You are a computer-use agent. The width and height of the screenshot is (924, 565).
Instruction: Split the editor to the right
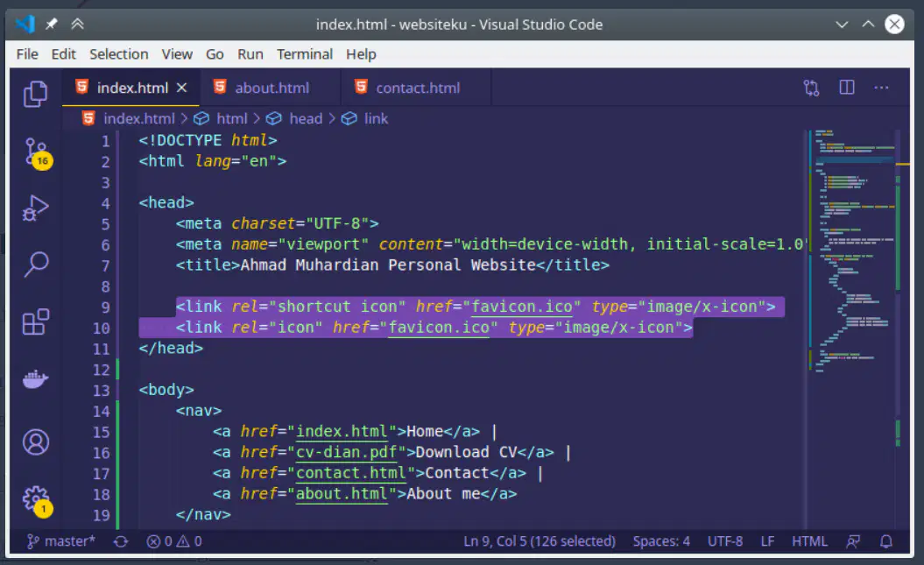click(x=847, y=88)
